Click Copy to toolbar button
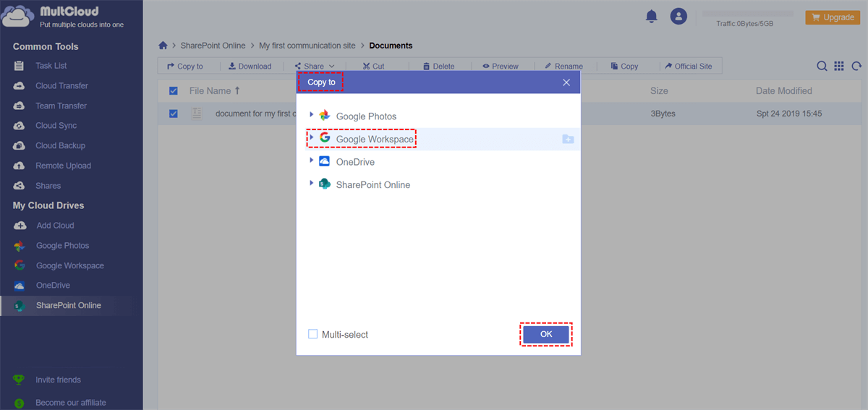The width and height of the screenshot is (868, 410). pyautogui.click(x=185, y=66)
